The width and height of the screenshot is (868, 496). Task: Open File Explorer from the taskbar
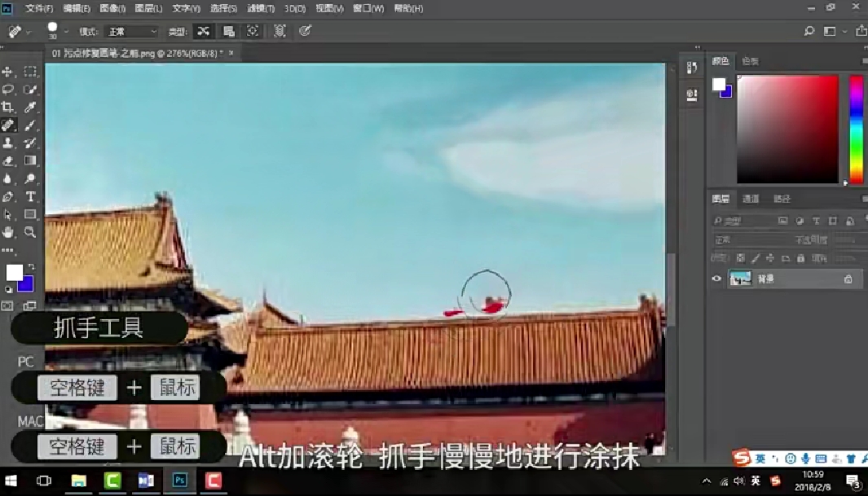(79, 481)
